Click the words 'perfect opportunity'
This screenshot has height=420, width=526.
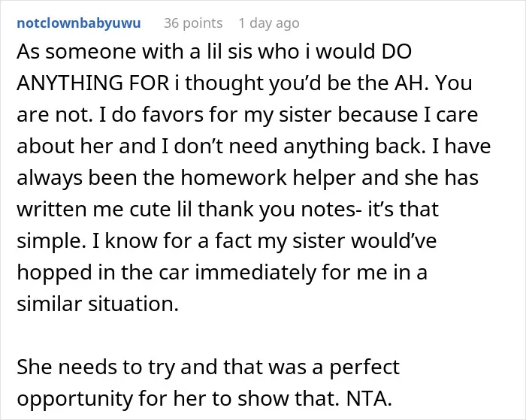208,382
